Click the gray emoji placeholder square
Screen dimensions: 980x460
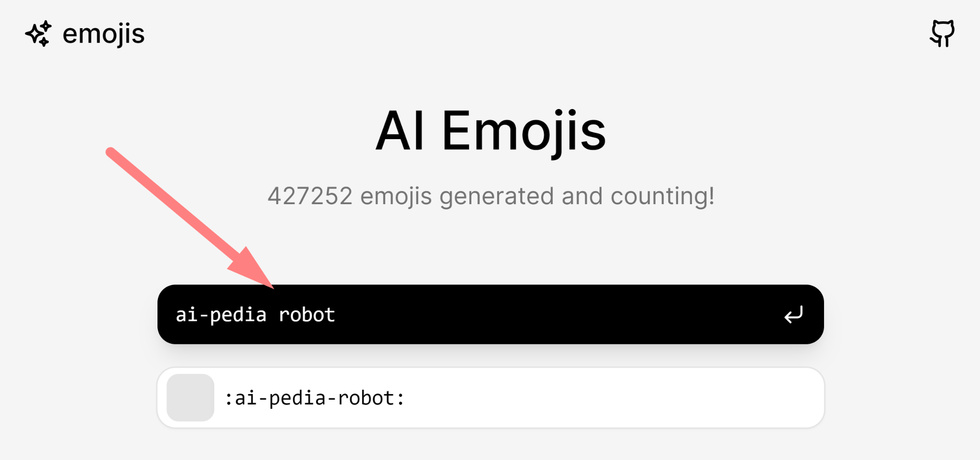tap(190, 397)
